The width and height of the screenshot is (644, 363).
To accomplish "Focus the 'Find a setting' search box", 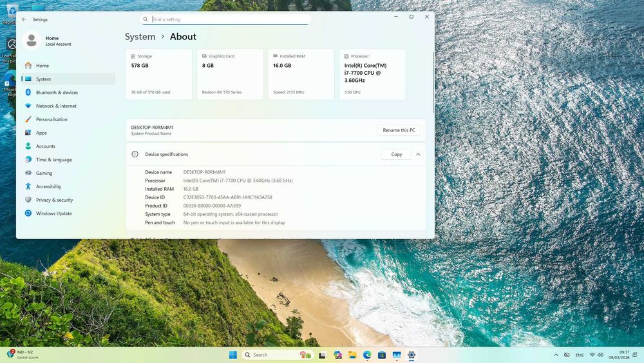I will pyautogui.click(x=225, y=19).
